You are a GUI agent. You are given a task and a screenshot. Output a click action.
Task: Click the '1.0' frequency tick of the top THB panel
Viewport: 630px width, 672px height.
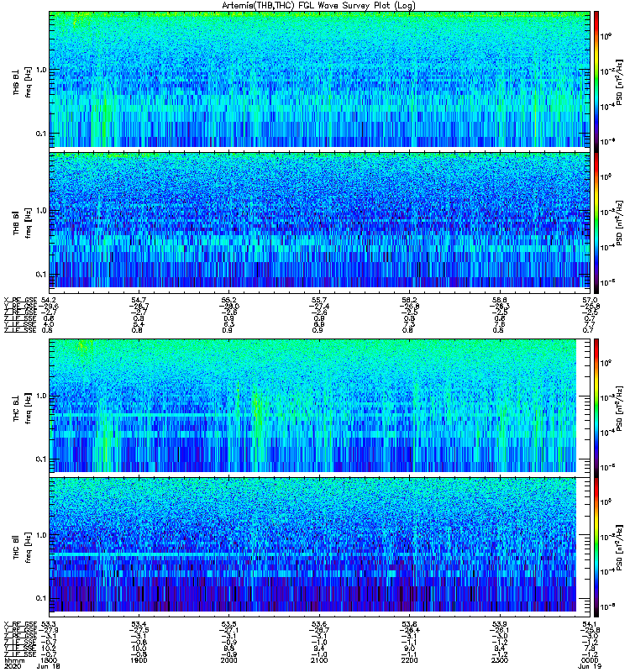pos(41,70)
